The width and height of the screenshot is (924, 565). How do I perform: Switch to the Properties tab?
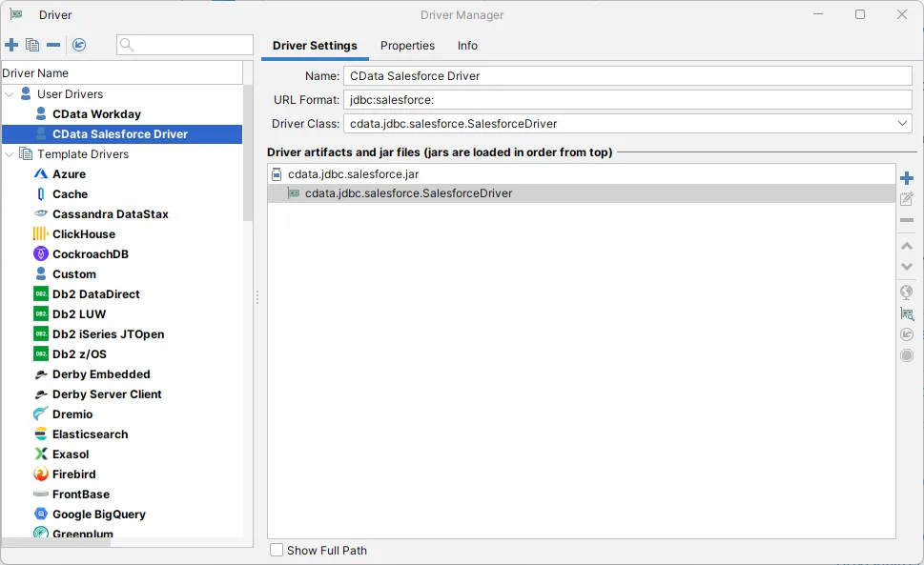tap(407, 45)
